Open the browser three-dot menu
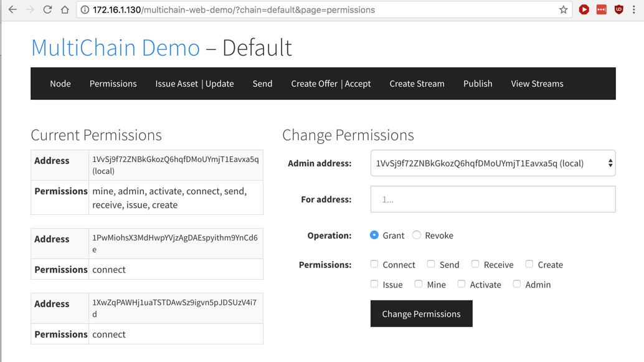This screenshot has width=644, height=362. pyautogui.click(x=634, y=10)
